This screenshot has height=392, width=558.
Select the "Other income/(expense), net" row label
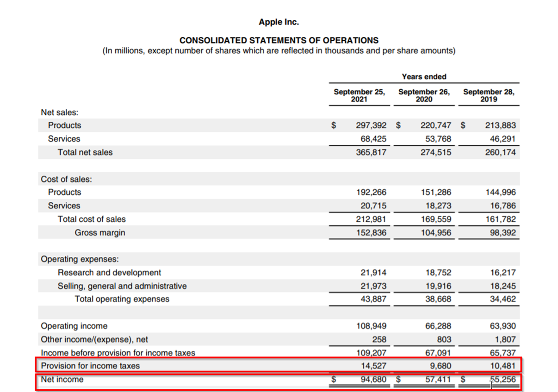tap(94, 340)
